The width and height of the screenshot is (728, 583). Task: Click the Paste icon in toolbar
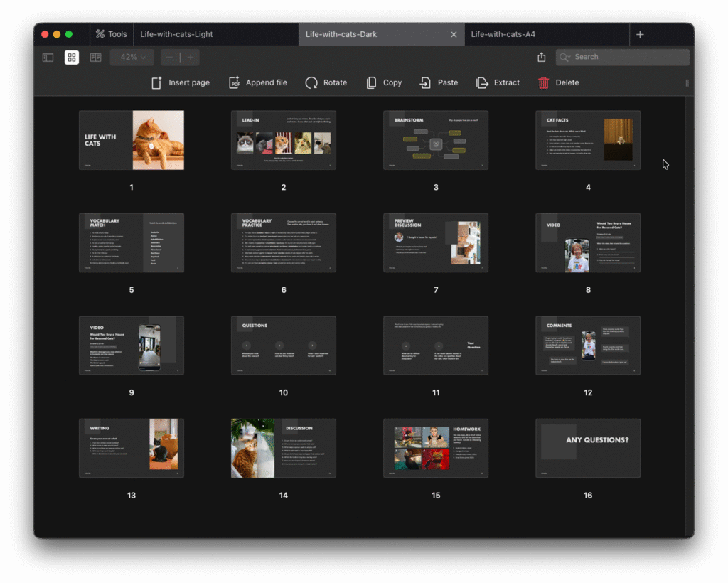(x=425, y=83)
